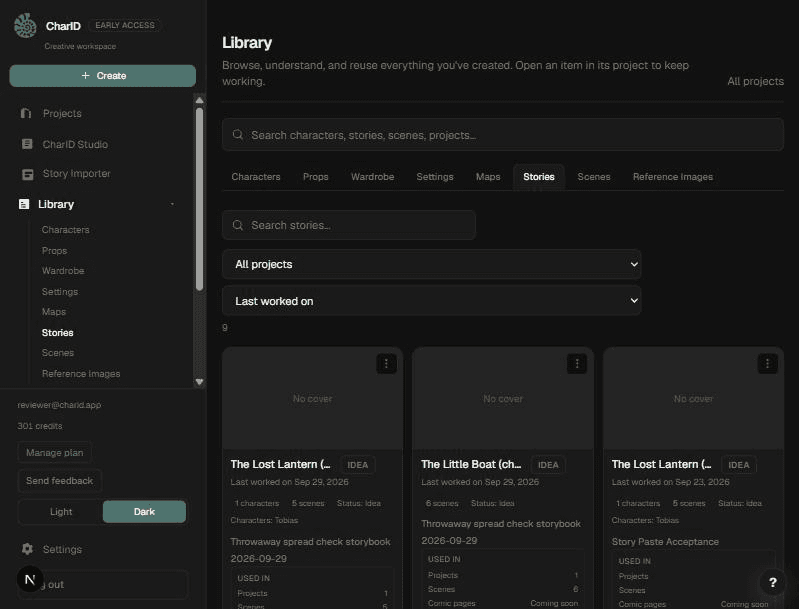The height and width of the screenshot is (609, 799).
Task: Switch theme to Light
Action: (x=61, y=512)
